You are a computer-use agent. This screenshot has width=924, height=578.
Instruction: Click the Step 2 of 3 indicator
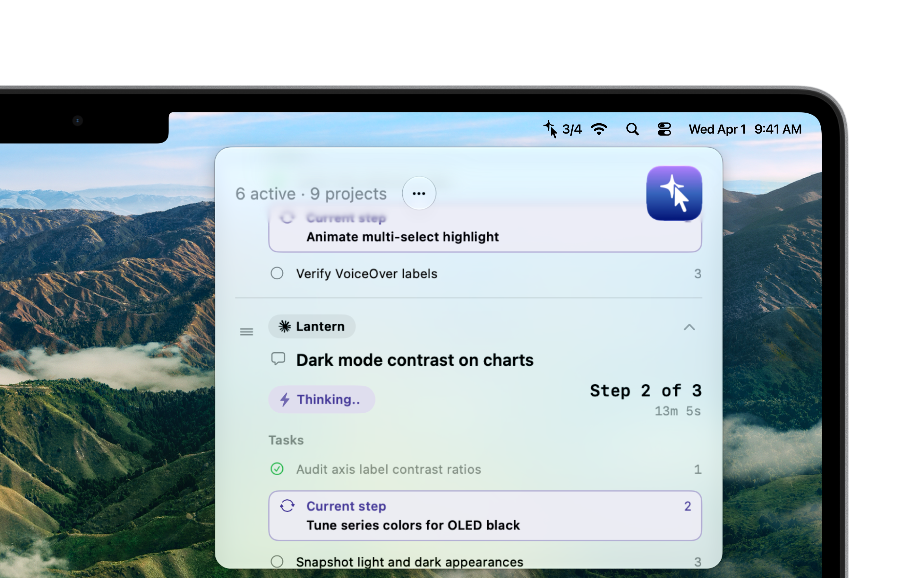point(646,391)
